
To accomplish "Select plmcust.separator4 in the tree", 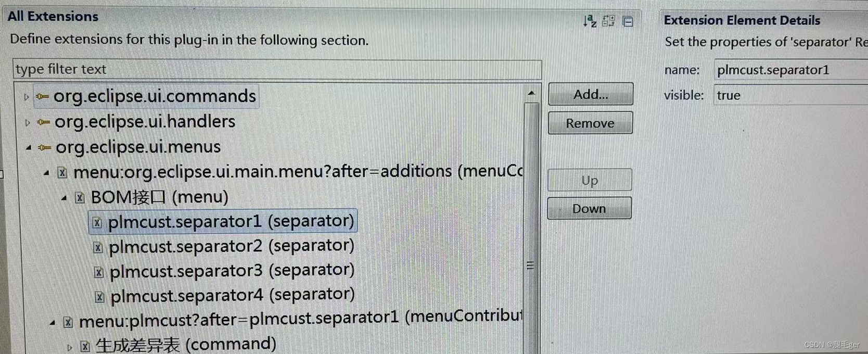I will [x=232, y=295].
